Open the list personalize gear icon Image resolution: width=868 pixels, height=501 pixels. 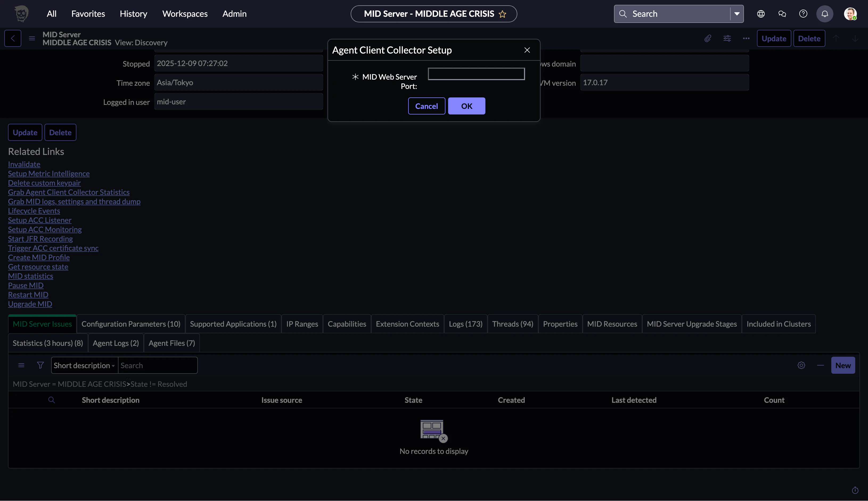[801, 365]
